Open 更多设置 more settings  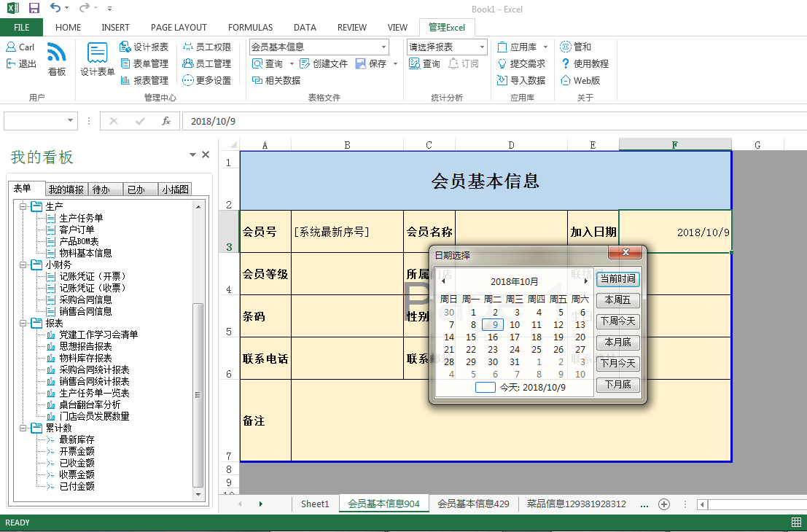(207, 80)
